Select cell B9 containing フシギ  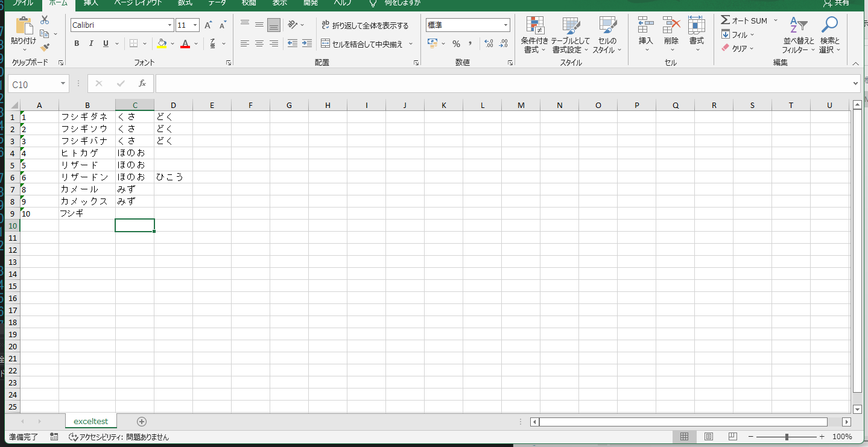click(87, 213)
